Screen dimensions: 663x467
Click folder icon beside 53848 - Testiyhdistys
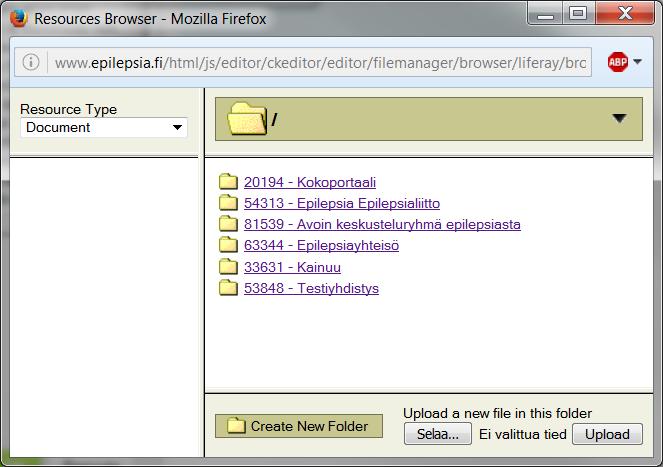point(228,288)
